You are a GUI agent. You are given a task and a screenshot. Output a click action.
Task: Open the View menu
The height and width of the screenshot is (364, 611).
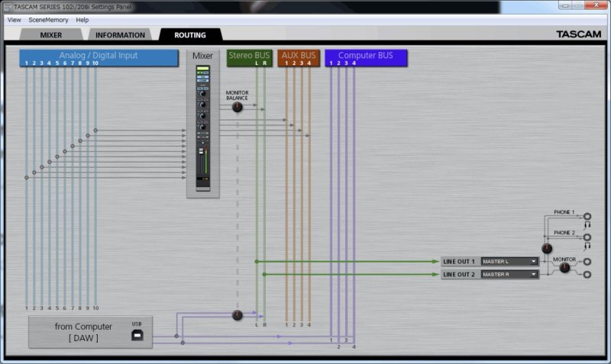click(14, 20)
